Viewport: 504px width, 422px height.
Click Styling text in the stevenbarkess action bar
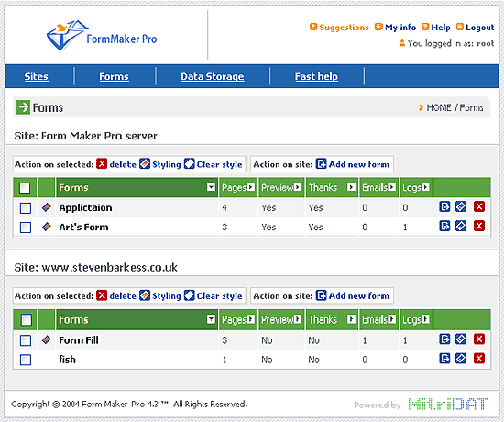pos(167,295)
